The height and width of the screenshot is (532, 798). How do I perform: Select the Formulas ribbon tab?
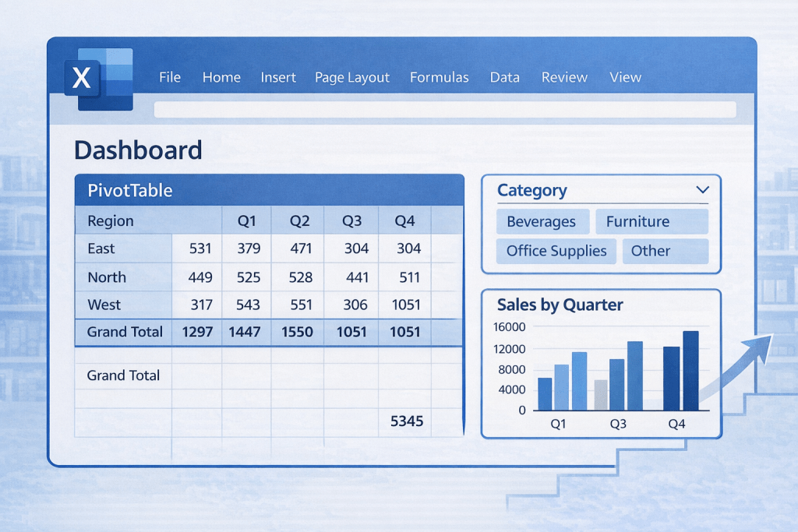(439, 77)
